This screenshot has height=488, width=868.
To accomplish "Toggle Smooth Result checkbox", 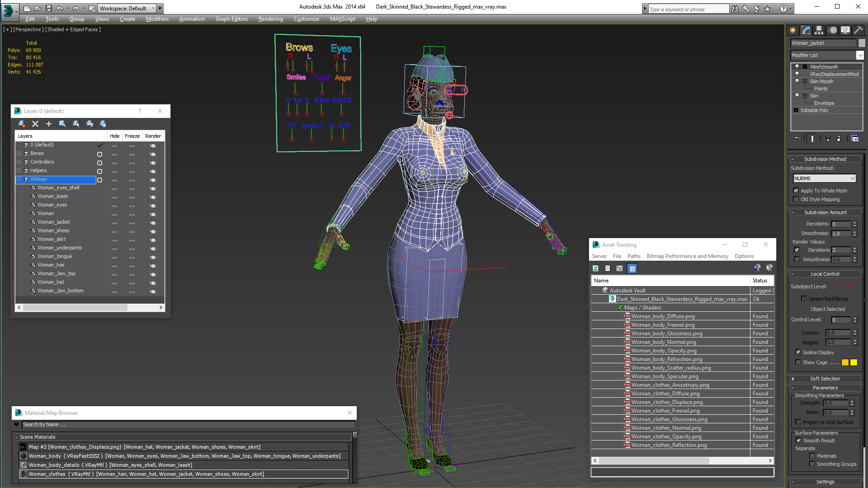I will tap(798, 441).
